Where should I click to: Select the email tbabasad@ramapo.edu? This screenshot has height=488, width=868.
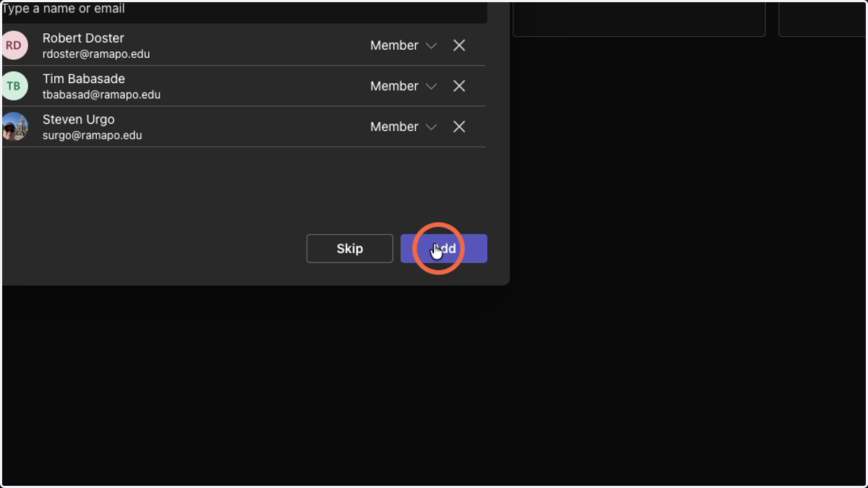tap(101, 95)
